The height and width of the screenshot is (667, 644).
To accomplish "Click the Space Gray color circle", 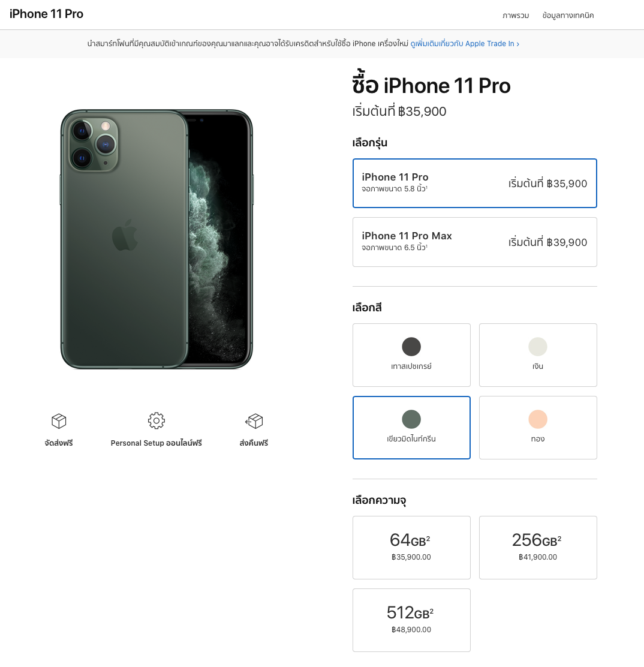I will pos(411,346).
